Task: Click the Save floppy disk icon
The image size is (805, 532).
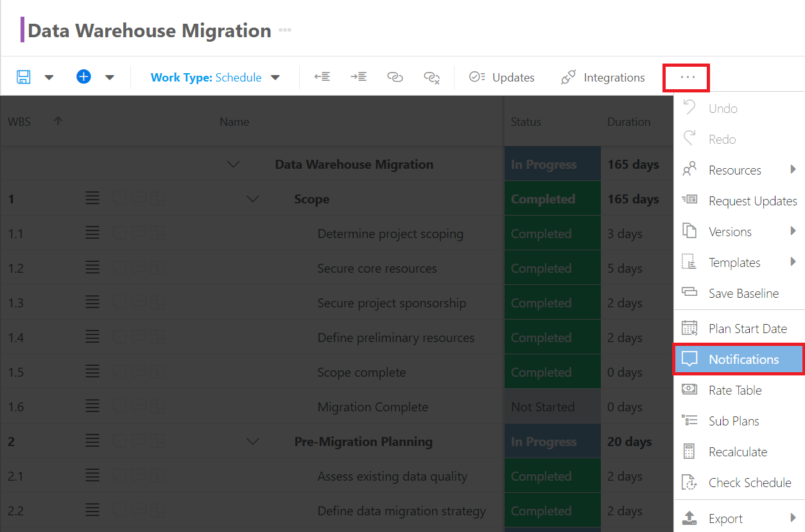Action: (x=24, y=77)
